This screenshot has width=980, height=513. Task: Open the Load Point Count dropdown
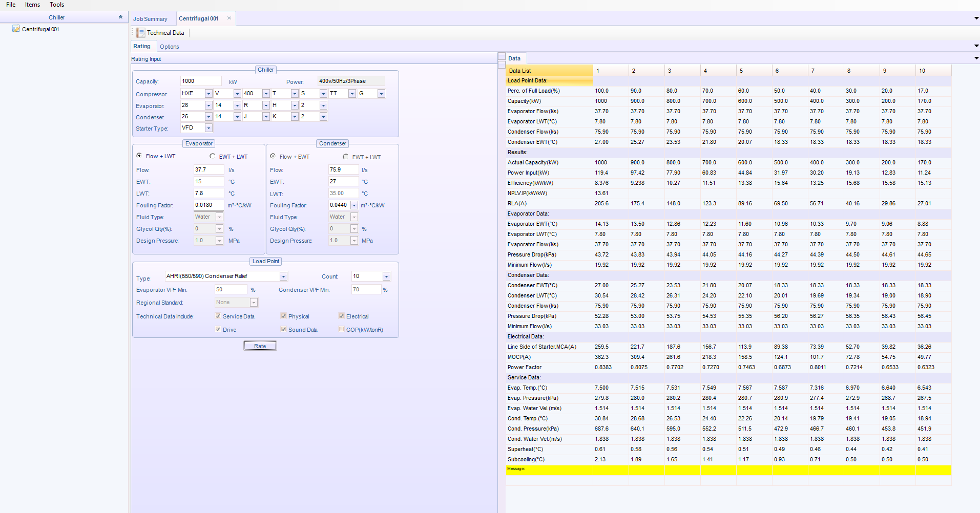[386, 276]
